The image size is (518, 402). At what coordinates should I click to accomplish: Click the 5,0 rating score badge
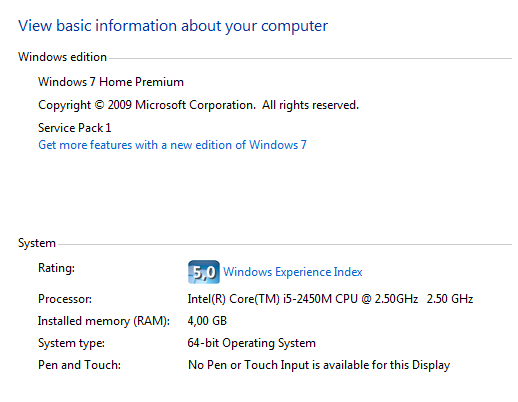[x=204, y=272]
